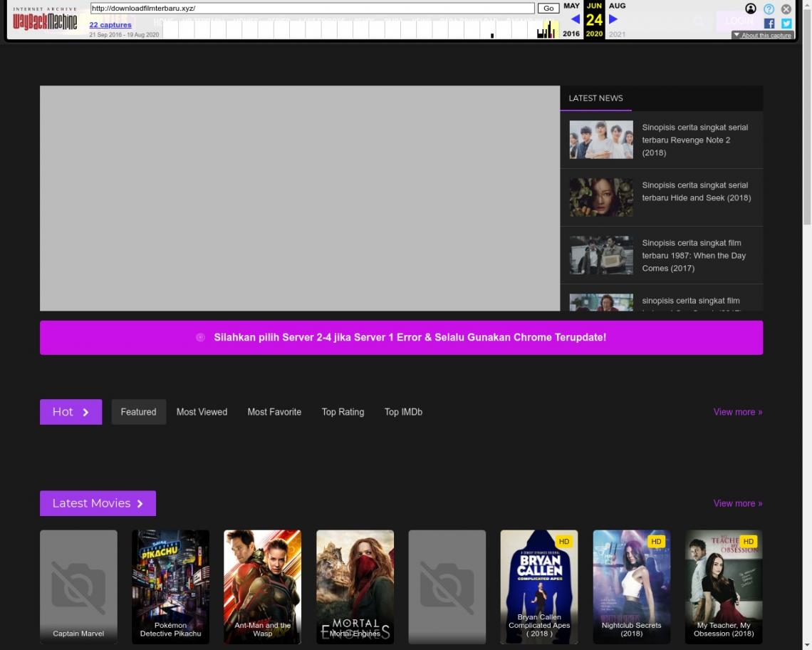Open the Pokémon Detective Pikachu poster
812x650 pixels.
(x=171, y=587)
